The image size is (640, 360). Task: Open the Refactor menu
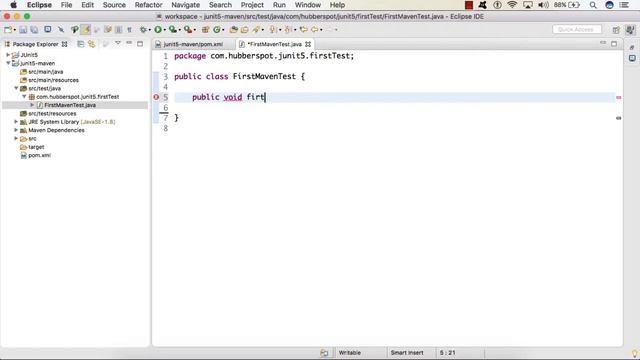pos(149,5)
